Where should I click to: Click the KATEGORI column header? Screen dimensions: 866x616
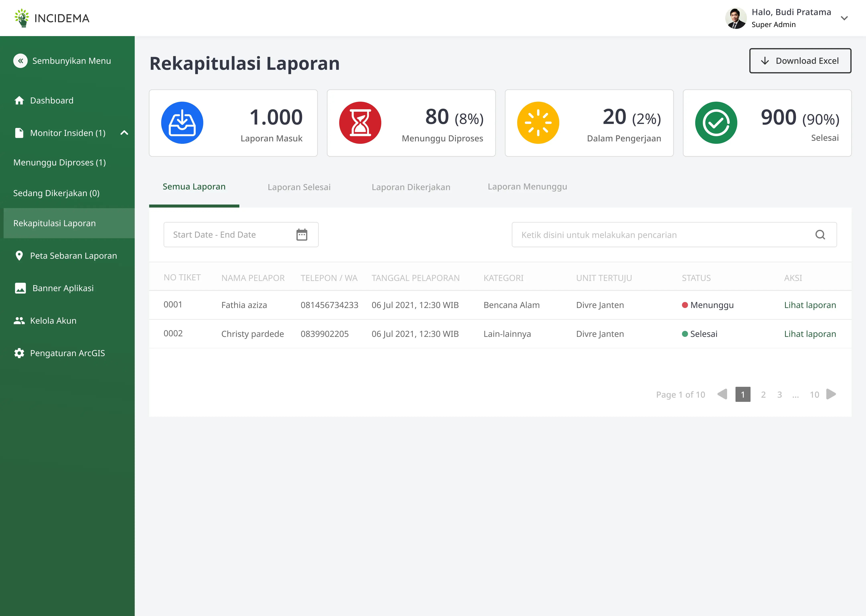[504, 278]
